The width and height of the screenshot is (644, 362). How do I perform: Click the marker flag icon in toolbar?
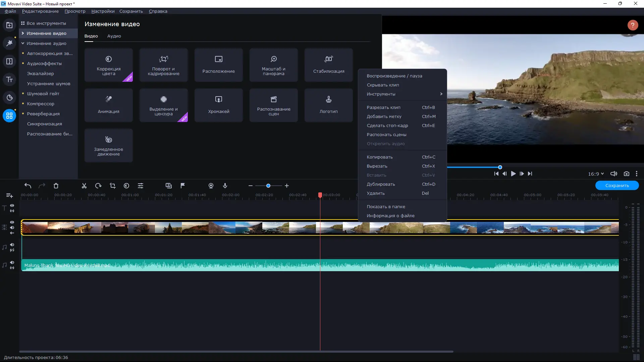click(183, 186)
